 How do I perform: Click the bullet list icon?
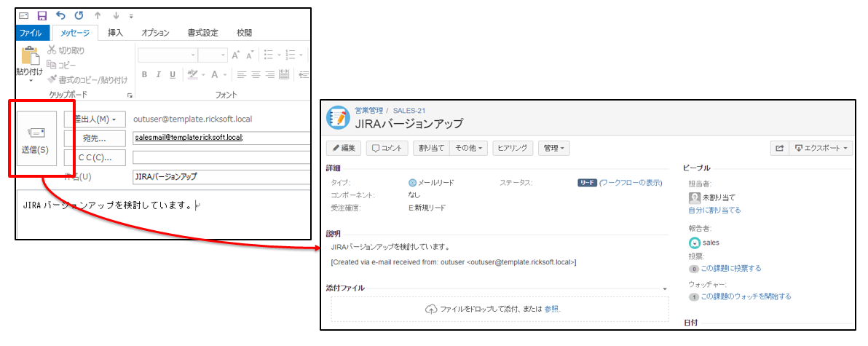click(268, 55)
